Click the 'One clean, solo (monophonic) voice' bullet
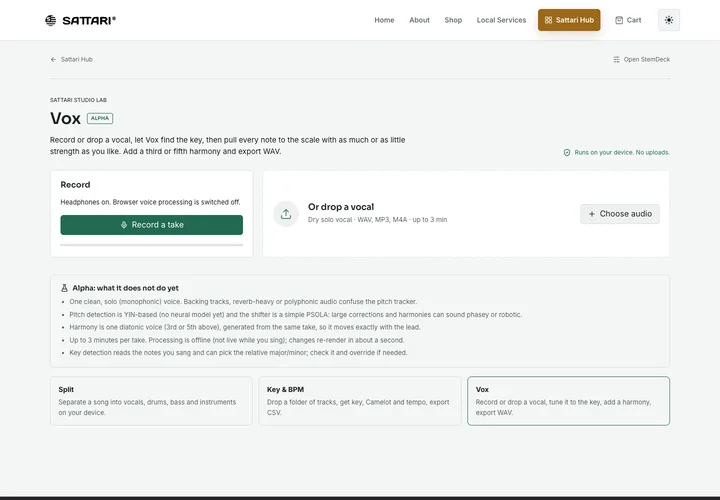Screen dimensions: 720x500 click(x=243, y=302)
